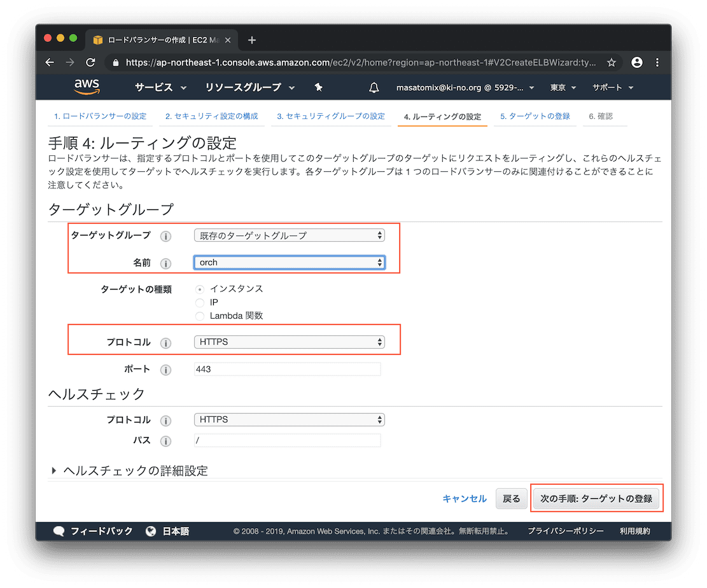Click the キャンセル link
Image resolution: width=707 pixels, height=588 pixels.
point(465,499)
